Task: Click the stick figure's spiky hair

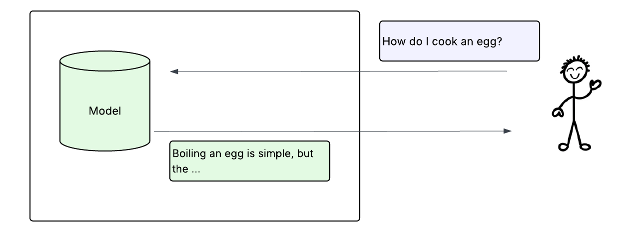Action: 575,60
